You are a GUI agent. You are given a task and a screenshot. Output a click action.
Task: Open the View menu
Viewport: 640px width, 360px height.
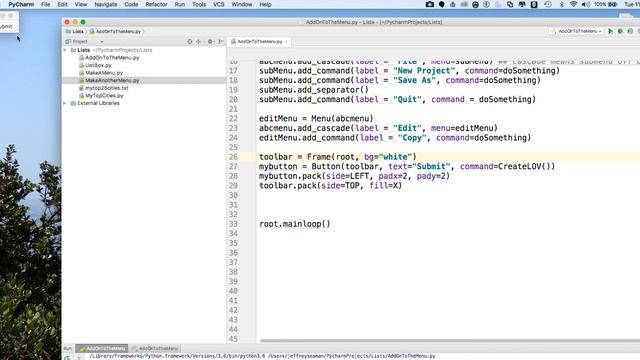tap(81, 4)
